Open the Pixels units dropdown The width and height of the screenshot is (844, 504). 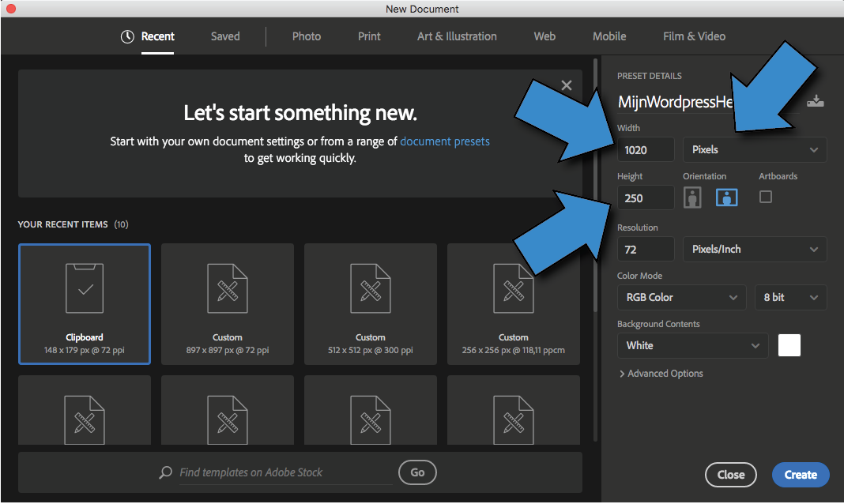[754, 149]
